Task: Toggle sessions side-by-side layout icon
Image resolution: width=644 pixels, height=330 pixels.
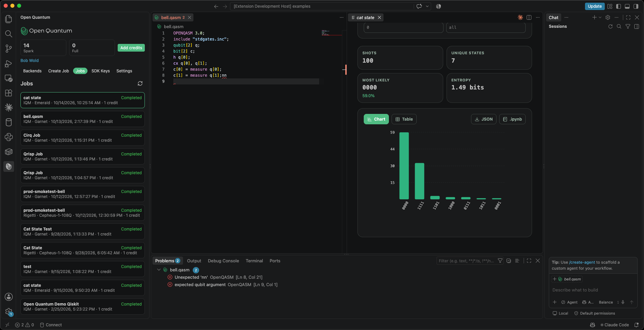Action: click(x=637, y=27)
